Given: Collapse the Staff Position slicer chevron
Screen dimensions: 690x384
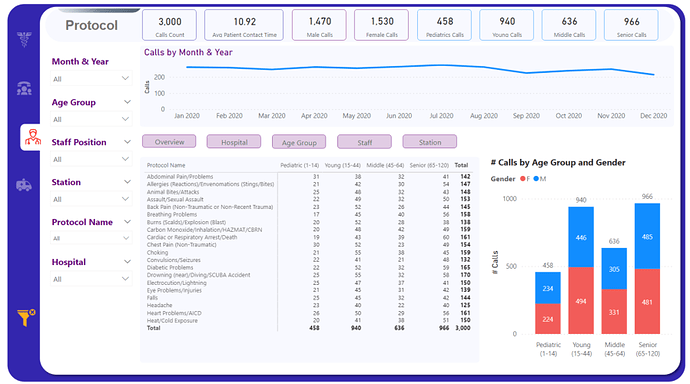Looking at the screenshot, I should [127, 142].
